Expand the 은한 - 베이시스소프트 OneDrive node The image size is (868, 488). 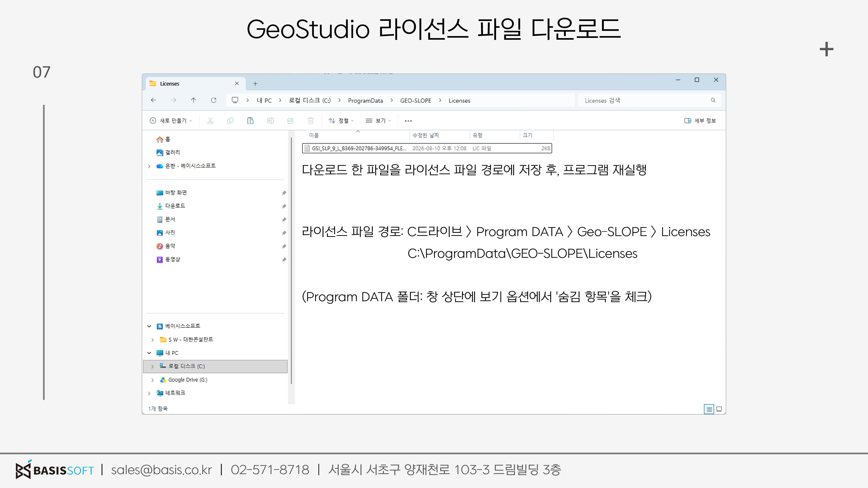[149, 166]
